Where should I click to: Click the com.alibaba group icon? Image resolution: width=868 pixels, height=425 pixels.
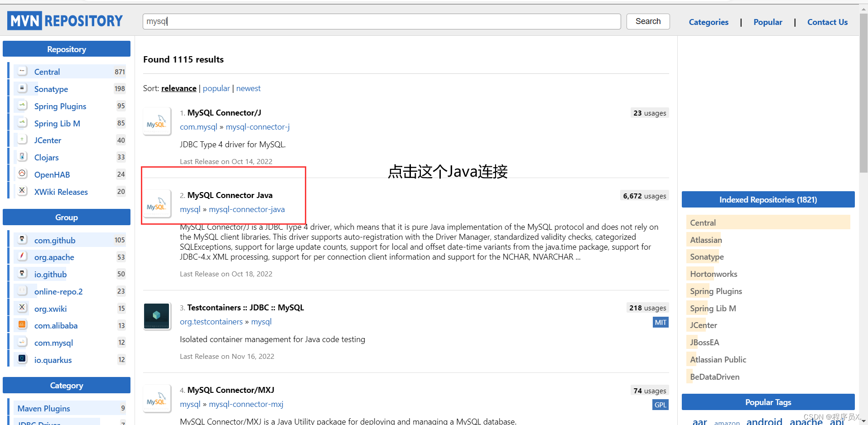[x=22, y=325]
